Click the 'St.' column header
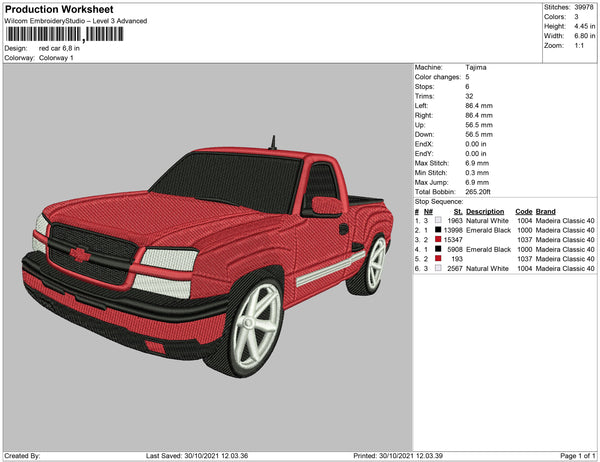Image resolution: width=600 pixels, height=462 pixels. pos(458,212)
